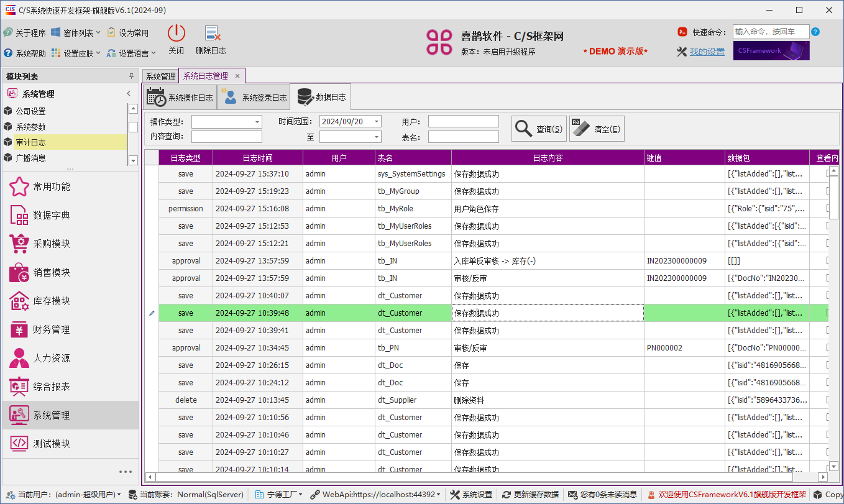Click the grid horizontal scrollbar right arrow

823,477
